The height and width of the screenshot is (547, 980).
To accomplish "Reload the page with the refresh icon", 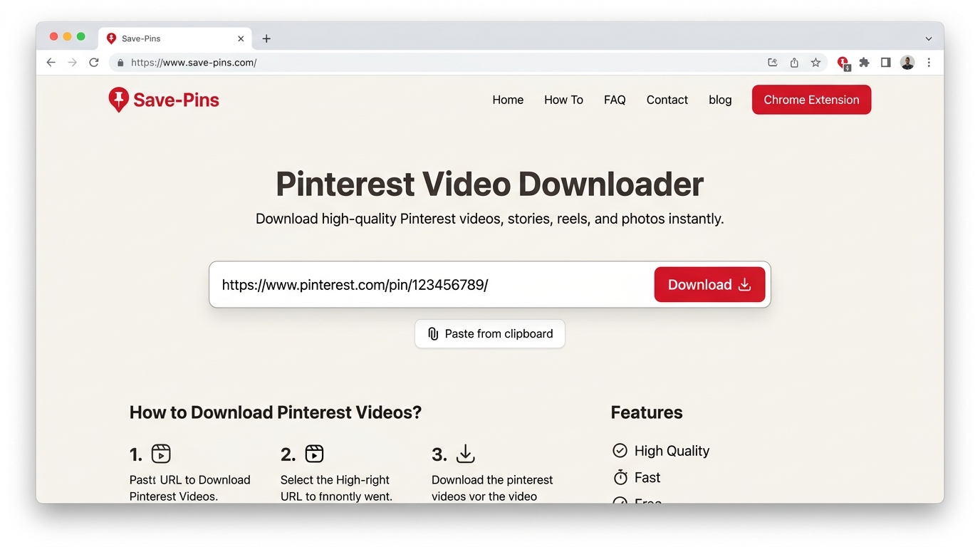I will click(x=93, y=63).
